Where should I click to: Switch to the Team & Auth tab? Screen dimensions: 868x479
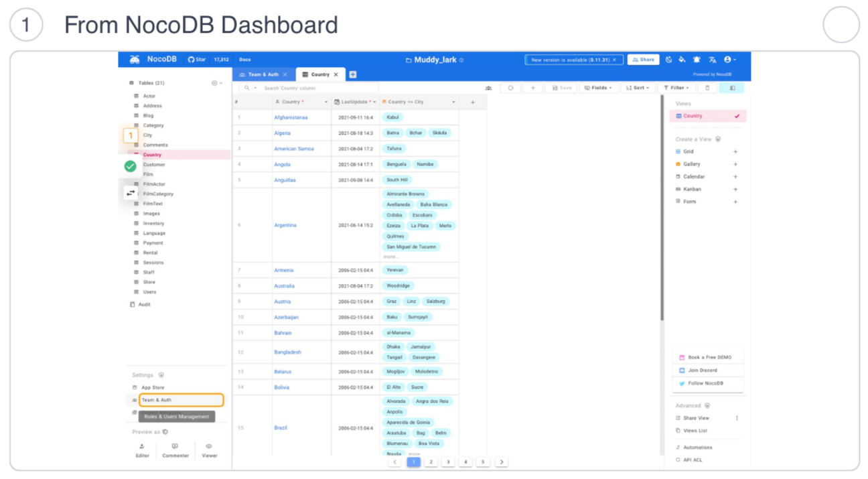259,74
